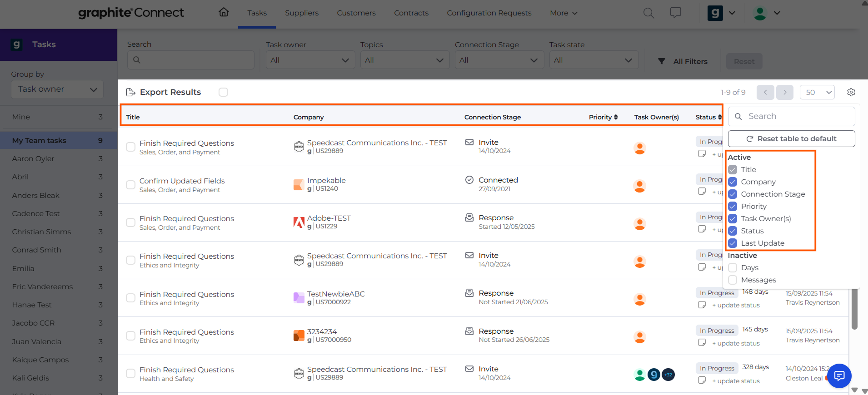The height and width of the screenshot is (395, 868).
Task: Enable the inactive Days column checkbox
Action: (733, 267)
